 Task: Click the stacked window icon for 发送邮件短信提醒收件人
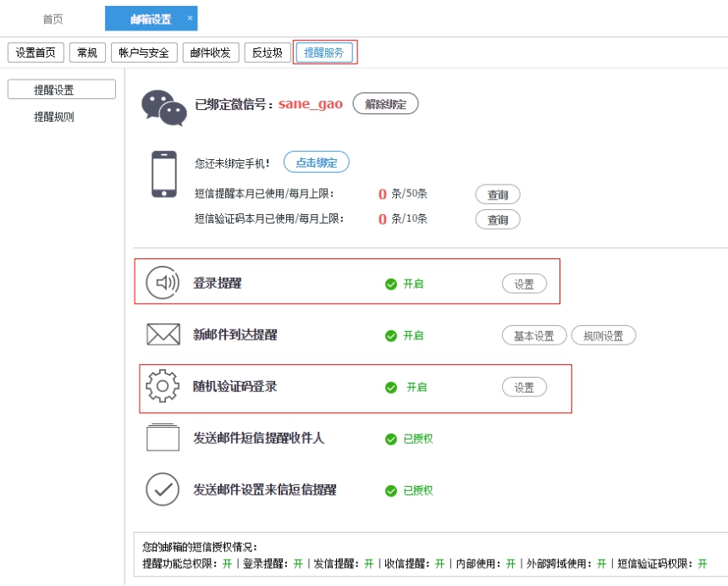163,437
